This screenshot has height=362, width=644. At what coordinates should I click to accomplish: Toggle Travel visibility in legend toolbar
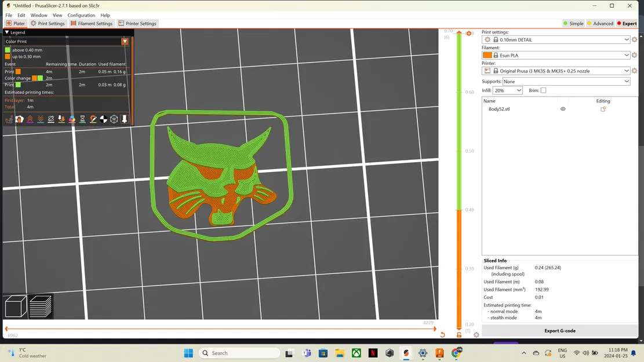(9, 119)
